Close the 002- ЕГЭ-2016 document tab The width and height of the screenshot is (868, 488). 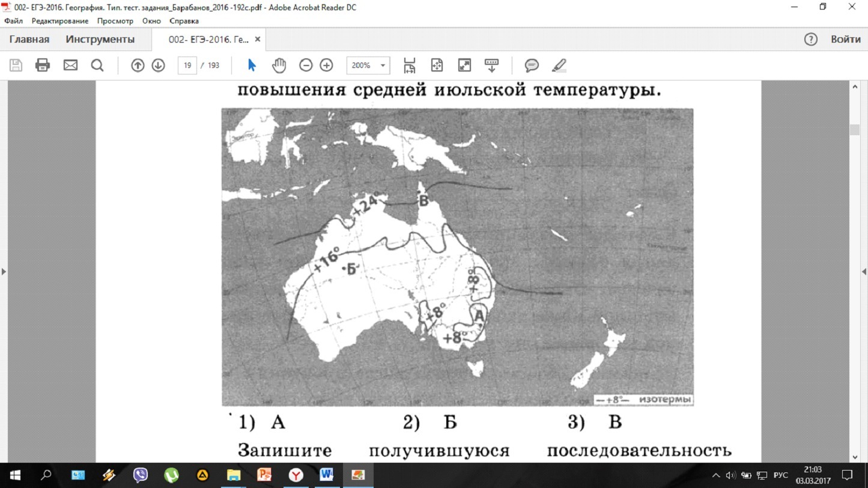(x=258, y=40)
